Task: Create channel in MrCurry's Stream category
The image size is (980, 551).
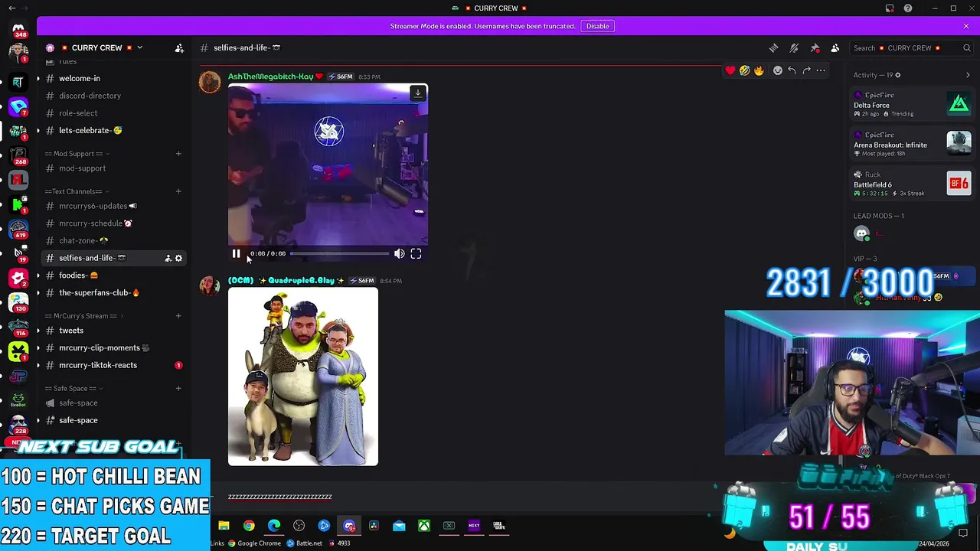Action: (x=178, y=316)
